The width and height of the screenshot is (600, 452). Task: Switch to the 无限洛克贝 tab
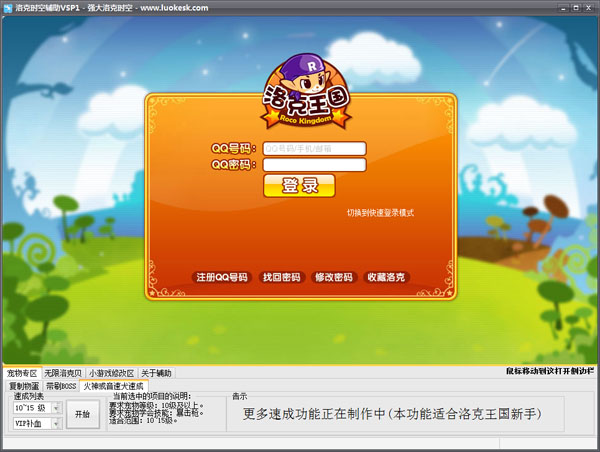click(63, 373)
